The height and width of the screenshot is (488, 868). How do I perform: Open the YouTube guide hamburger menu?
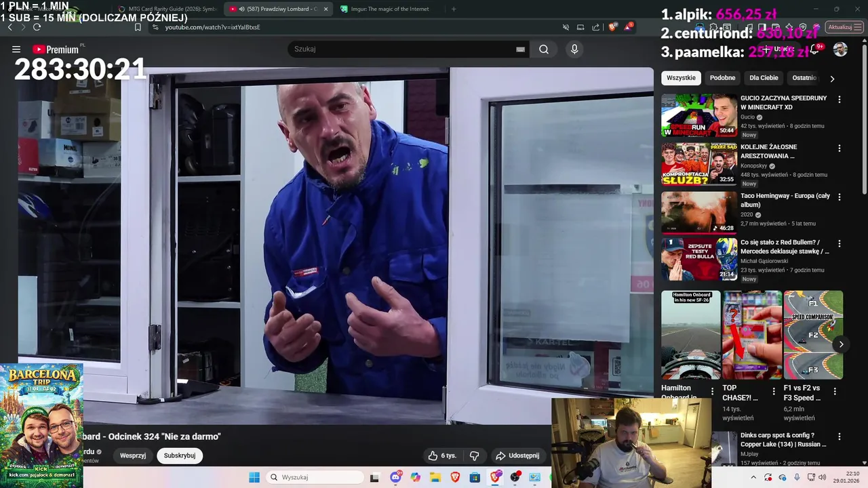(x=16, y=49)
